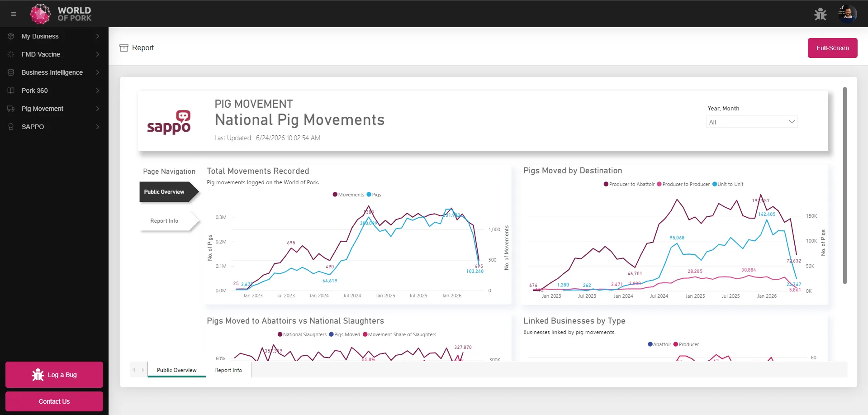Click the Report archive icon
Screen dimensions: 868x415
124,48
